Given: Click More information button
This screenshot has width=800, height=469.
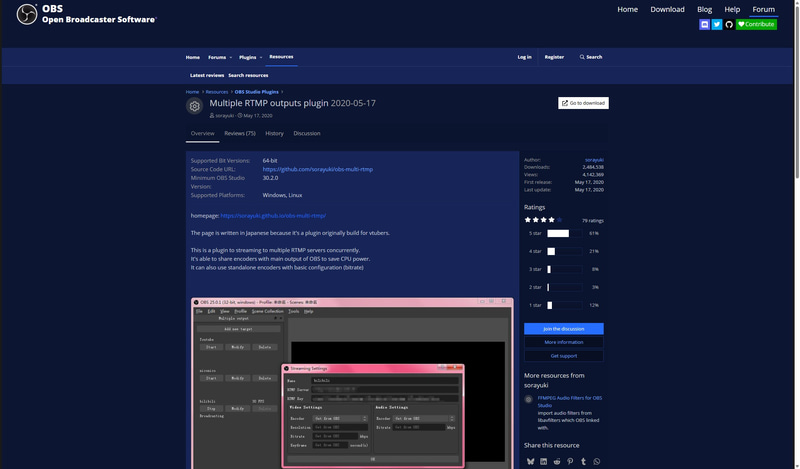Looking at the screenshot, I should click(x=563, y=342).
